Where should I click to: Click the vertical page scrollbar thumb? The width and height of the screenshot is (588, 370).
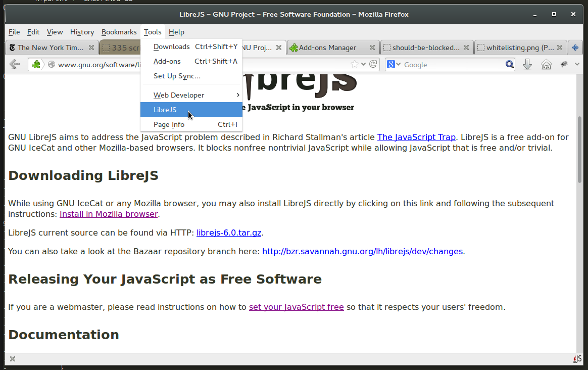tap(580, 149)
